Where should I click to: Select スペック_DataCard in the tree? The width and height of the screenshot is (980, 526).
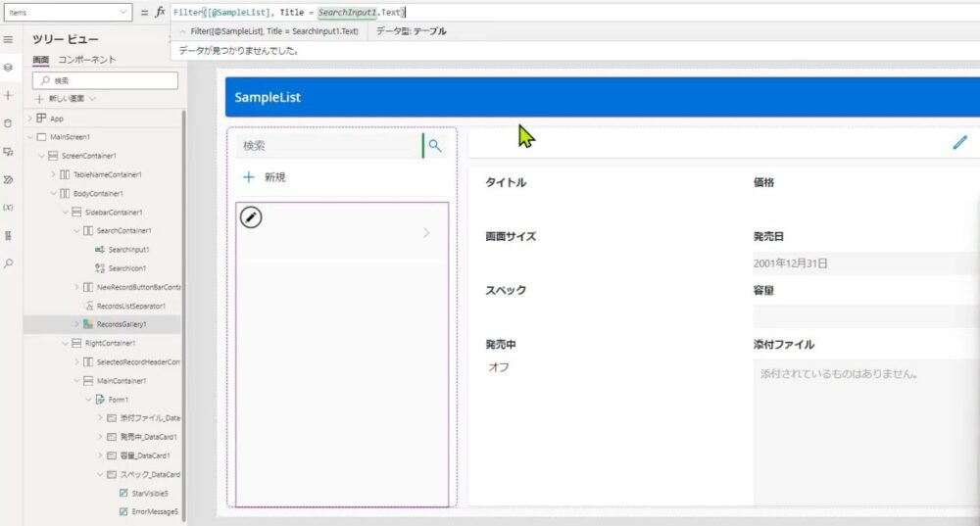[x=150, y=474]
